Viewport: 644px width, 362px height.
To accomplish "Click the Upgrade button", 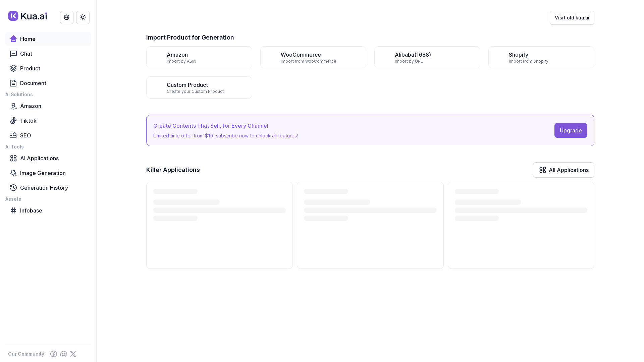I will 571,130.
